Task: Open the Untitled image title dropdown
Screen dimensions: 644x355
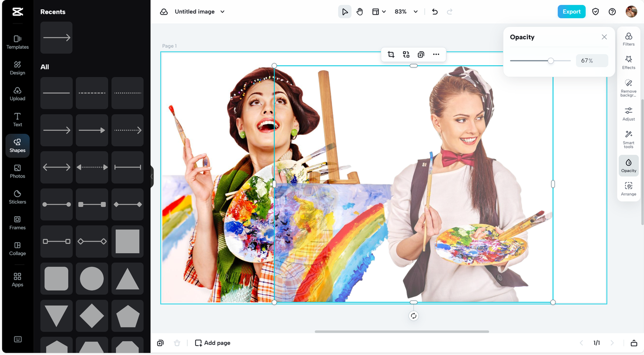Action: (x=200, y=12)
